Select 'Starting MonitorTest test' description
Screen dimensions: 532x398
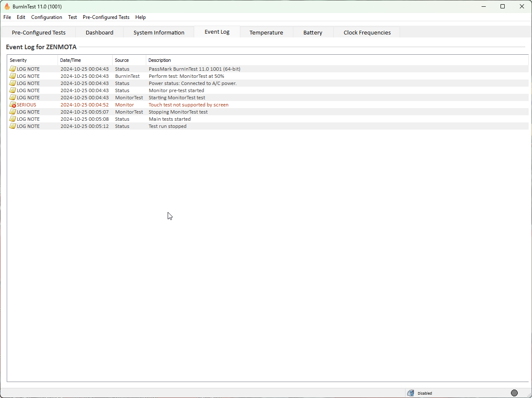pyautogui.click(x=177, y=98)
